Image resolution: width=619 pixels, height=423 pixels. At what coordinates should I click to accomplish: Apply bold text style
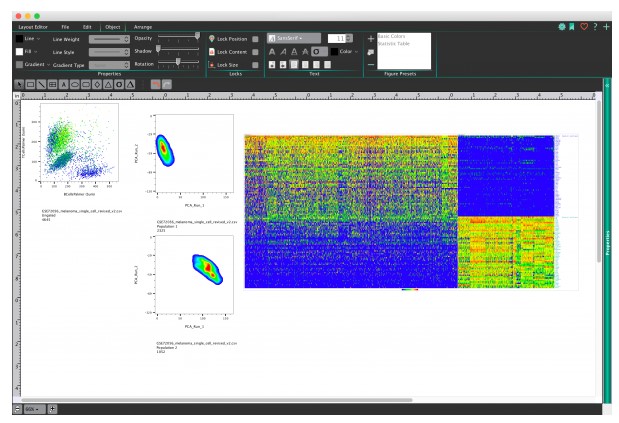pos(272,52)
